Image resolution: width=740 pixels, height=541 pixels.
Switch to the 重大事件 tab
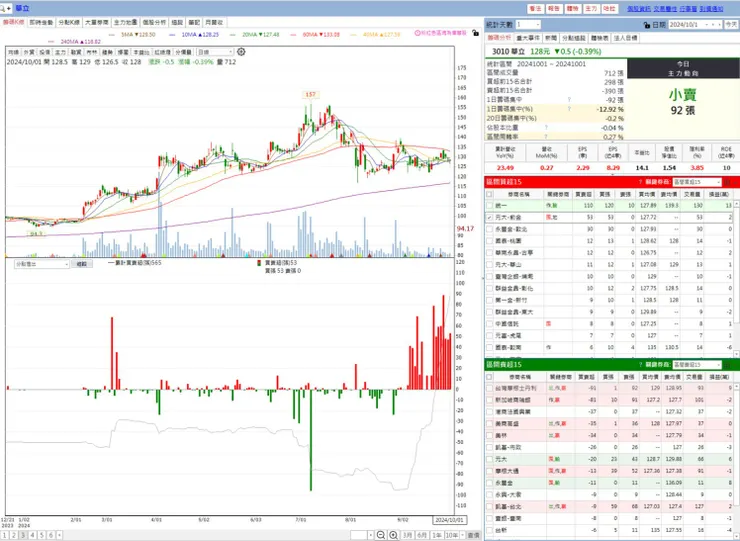tap(528, 38)
